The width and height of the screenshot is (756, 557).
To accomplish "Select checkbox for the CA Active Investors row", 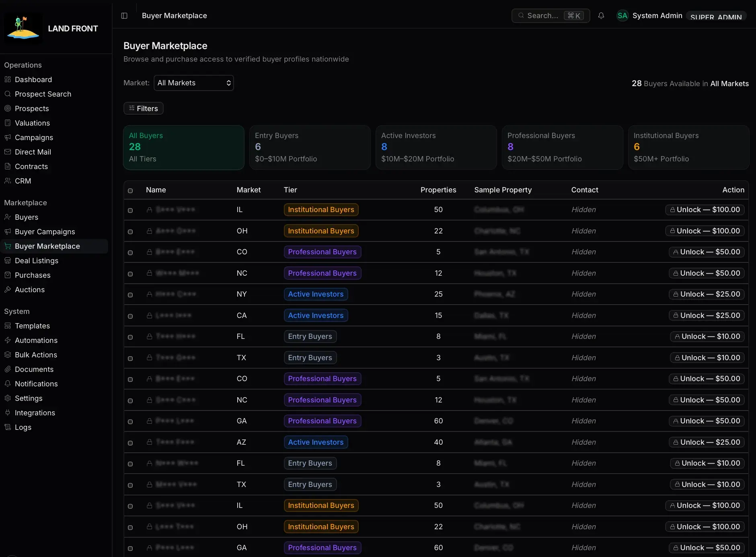I will pyautogui.click(x=130, y=316).
